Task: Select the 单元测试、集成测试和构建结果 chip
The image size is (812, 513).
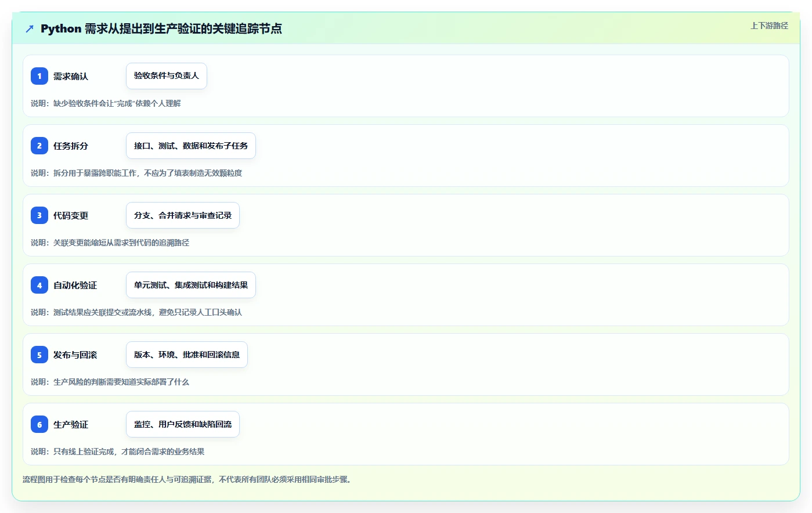Action: point(191,285)
